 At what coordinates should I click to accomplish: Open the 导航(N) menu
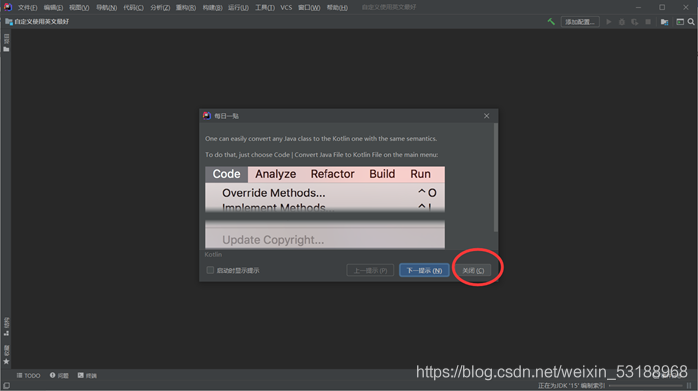106,8
